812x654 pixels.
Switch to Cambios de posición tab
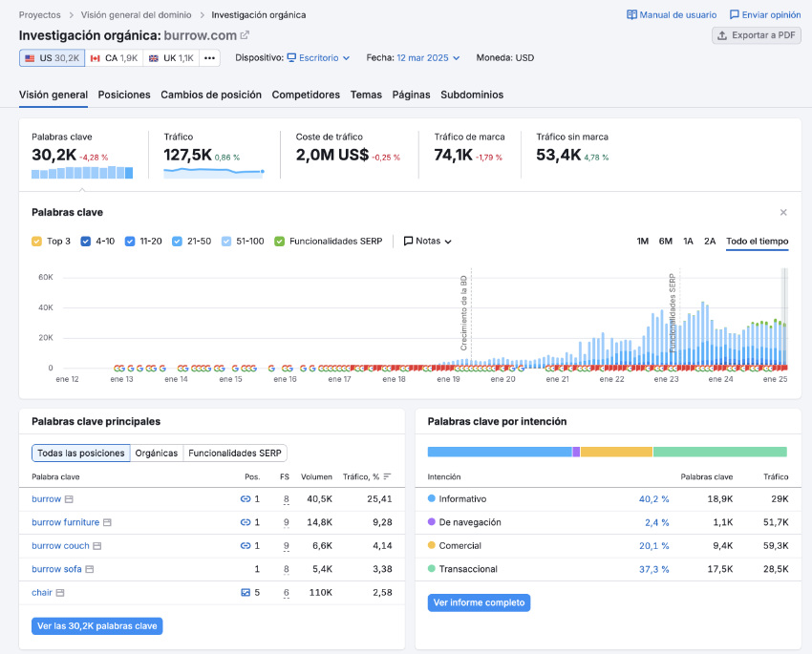211,95
